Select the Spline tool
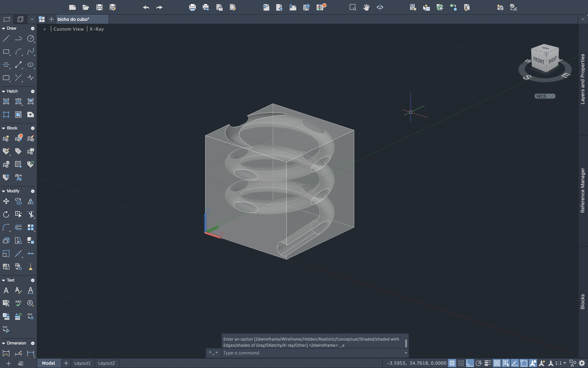 [31, 52]
